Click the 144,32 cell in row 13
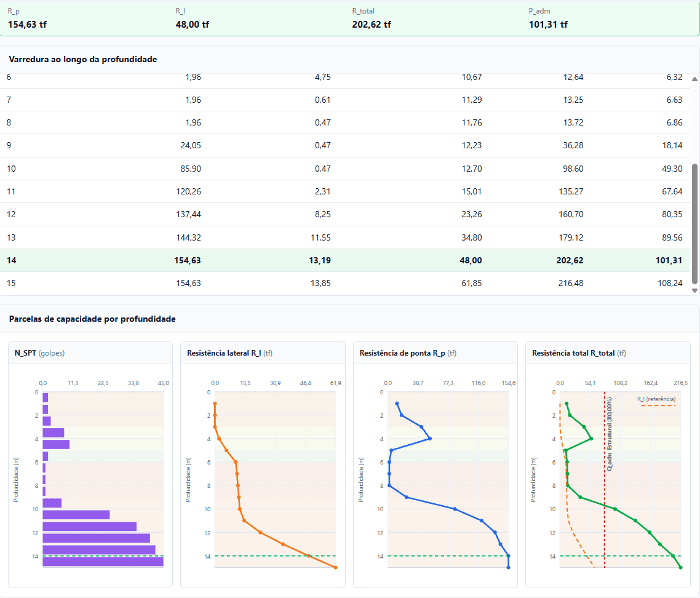The width and height of the screenshot is (700, 598). pyautogui.click(x=189, y=237)
